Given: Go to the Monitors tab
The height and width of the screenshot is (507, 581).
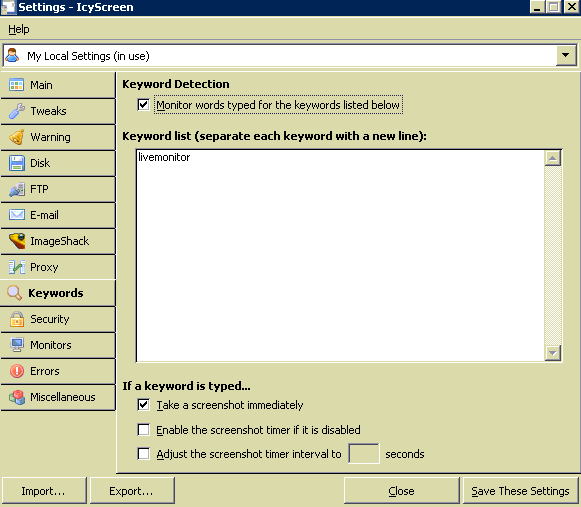Looking at the screenshot, I should (x=58, y=345).
